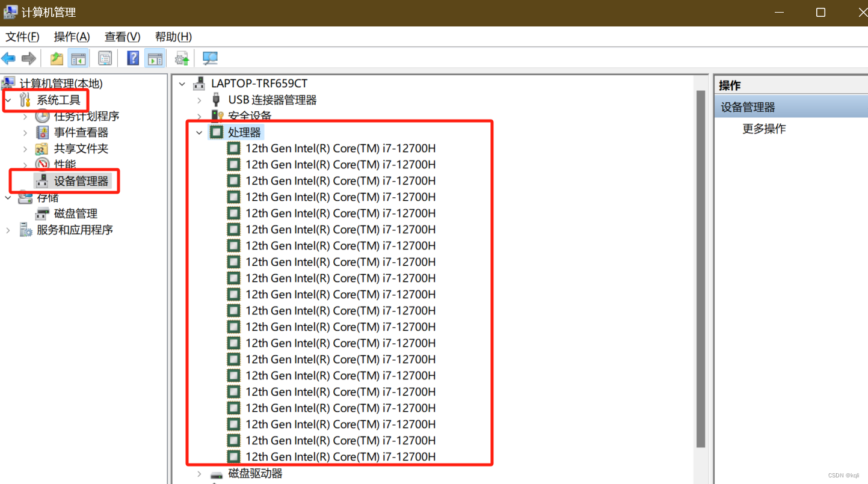Click the 系统工具 wrench icon
The height and width of the screenshot is (484, 868).
coord(25,100)
